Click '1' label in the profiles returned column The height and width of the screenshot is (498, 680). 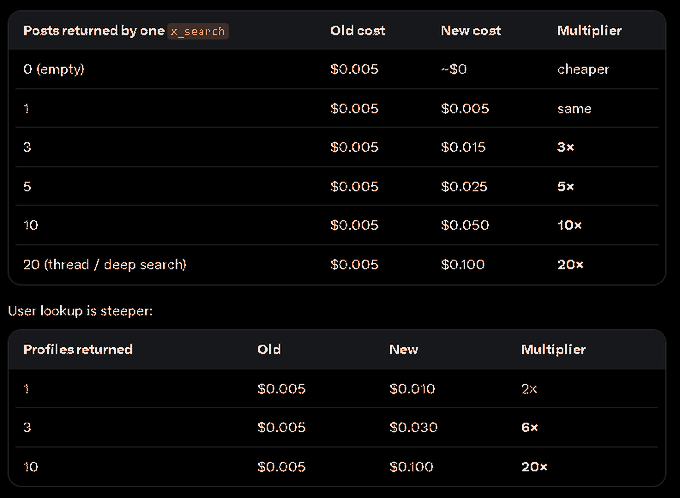26,389
